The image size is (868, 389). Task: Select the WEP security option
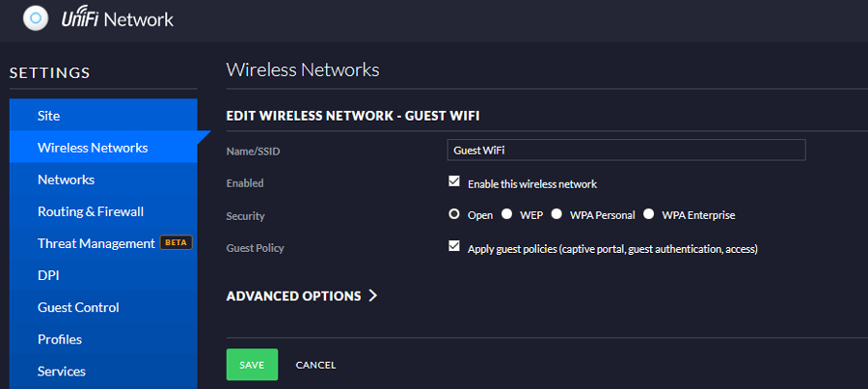(x=506, y=214)
